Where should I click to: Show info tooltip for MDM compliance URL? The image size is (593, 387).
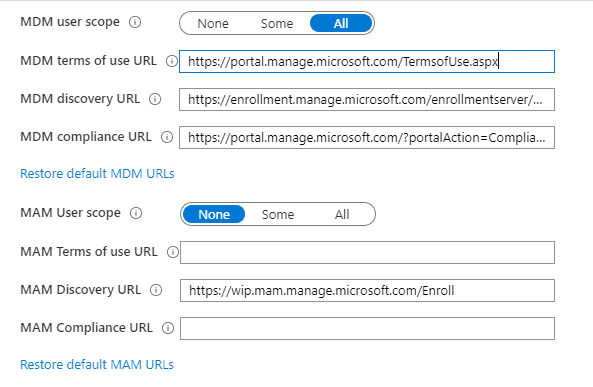(167, 137)
